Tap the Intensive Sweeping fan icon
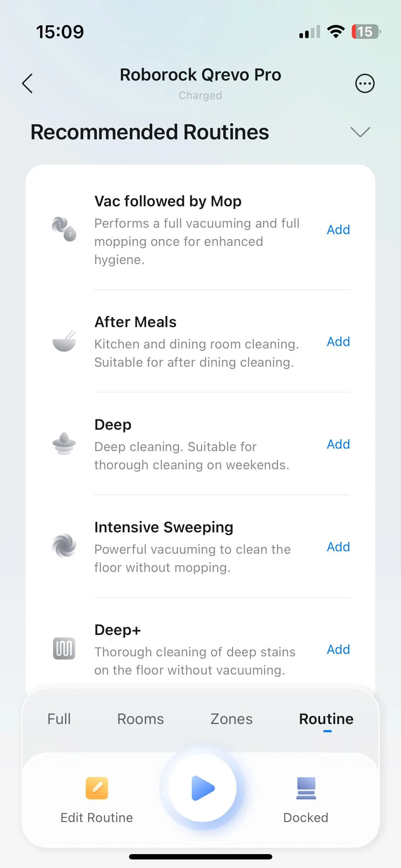Screen dimensions: 401x868 tap(64, 546)
